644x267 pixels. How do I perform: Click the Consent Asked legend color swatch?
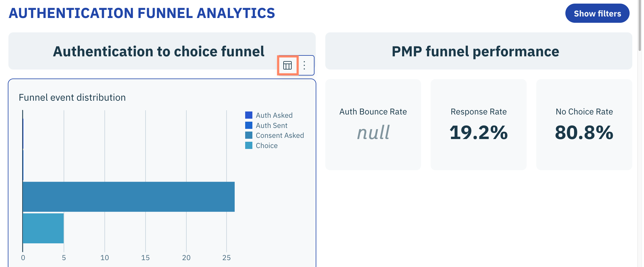pos(249,135)
